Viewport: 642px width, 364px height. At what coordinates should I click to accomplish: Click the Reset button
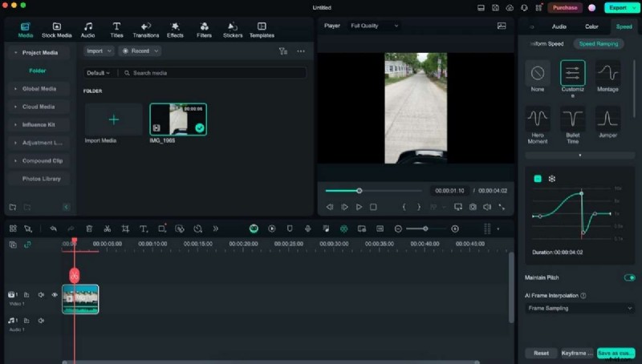pos(541,353)
